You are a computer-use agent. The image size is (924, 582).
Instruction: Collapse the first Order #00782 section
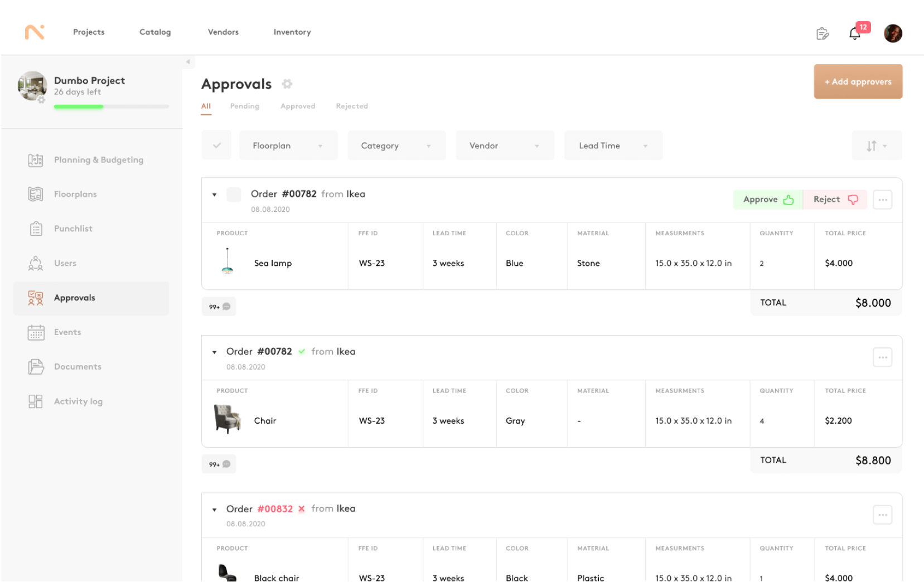click(x=214, y=195)
